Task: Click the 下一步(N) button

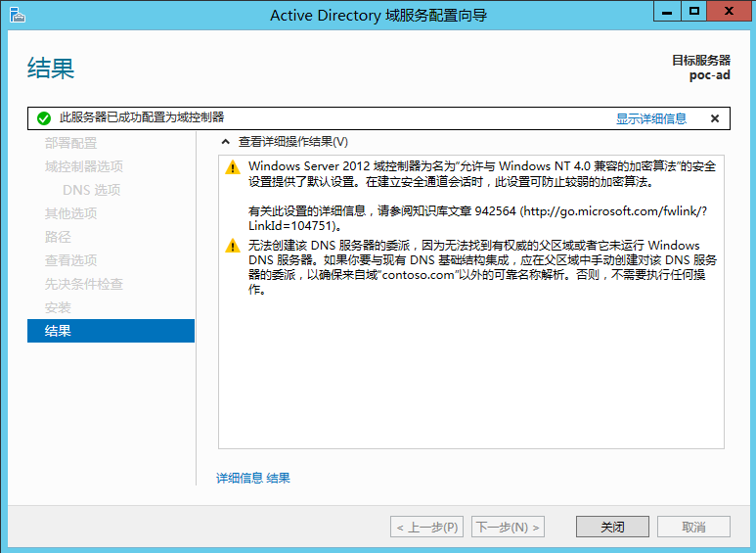Action: click(508, 527)
